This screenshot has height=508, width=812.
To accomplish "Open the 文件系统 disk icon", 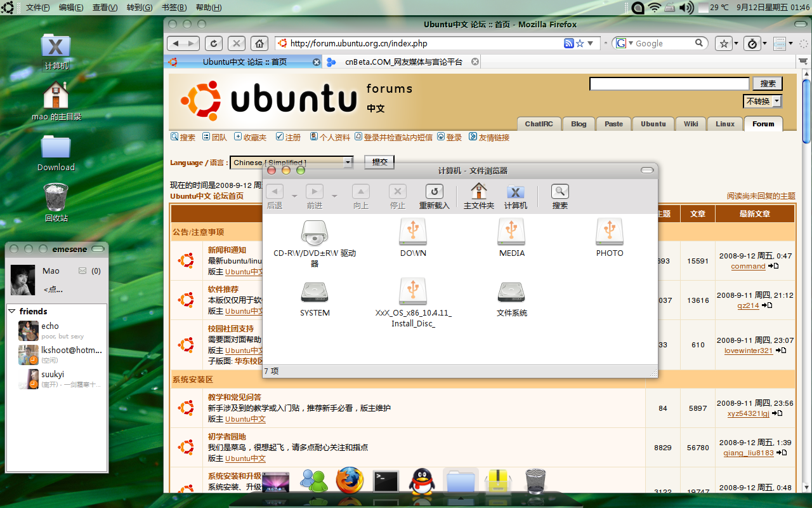I will click(511, 292).
